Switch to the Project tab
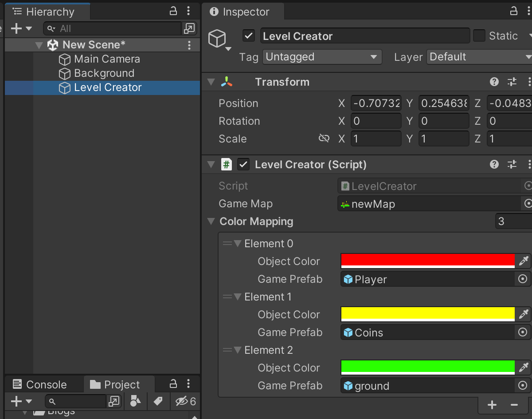Viewport: 532px width, 419px height. 119,384
